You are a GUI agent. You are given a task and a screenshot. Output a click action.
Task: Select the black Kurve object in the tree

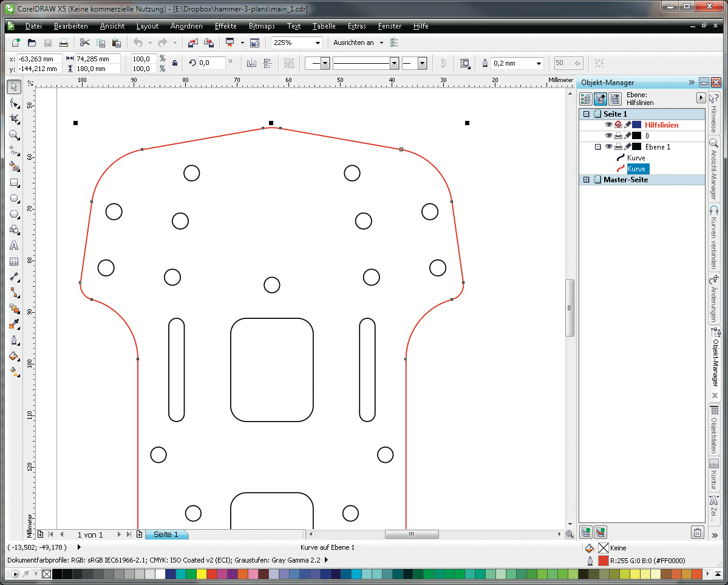pos(636,157)
